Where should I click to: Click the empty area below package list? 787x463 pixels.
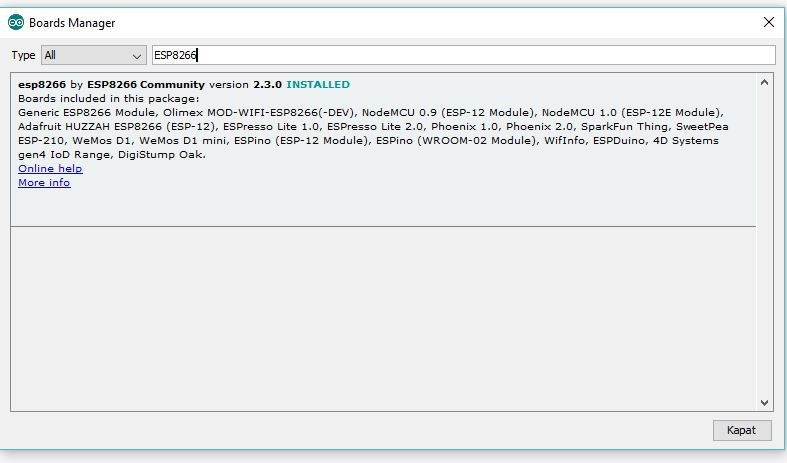click(380, 318)
